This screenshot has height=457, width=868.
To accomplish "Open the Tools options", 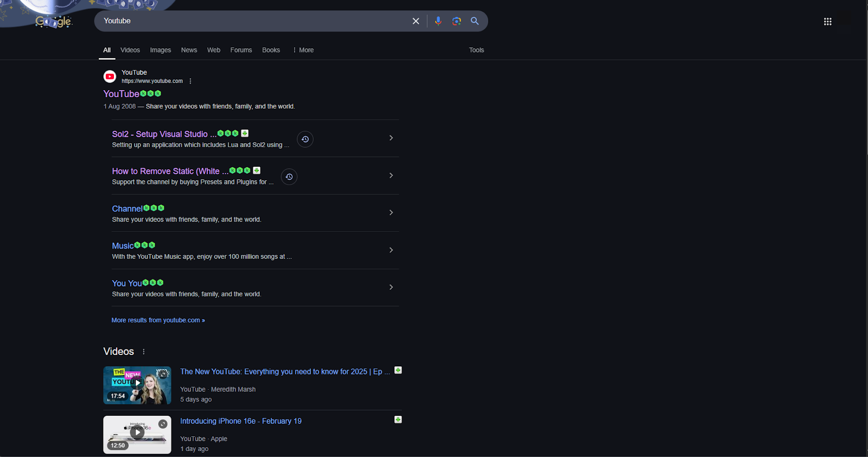I will point(476,50).
